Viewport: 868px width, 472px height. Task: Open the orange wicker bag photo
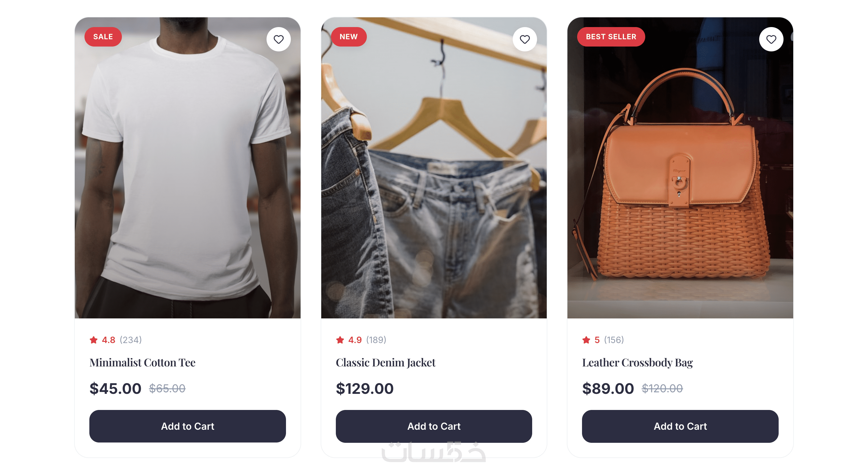pos(680,168)
